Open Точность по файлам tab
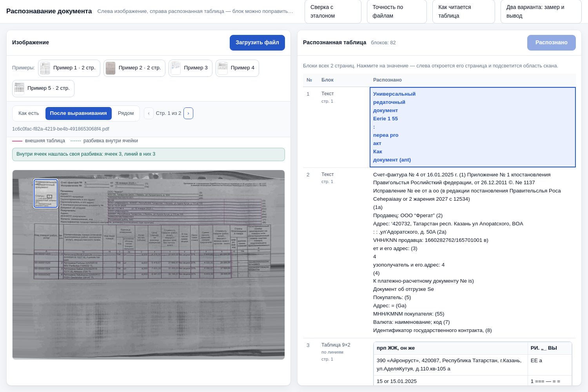 [x=397, y=11]
